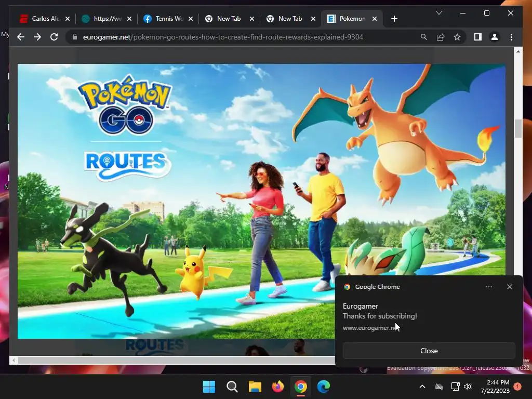The height and width of the screenshot is (399, 532).
Task: View site info via the lock icon
Action: [75, 37]
